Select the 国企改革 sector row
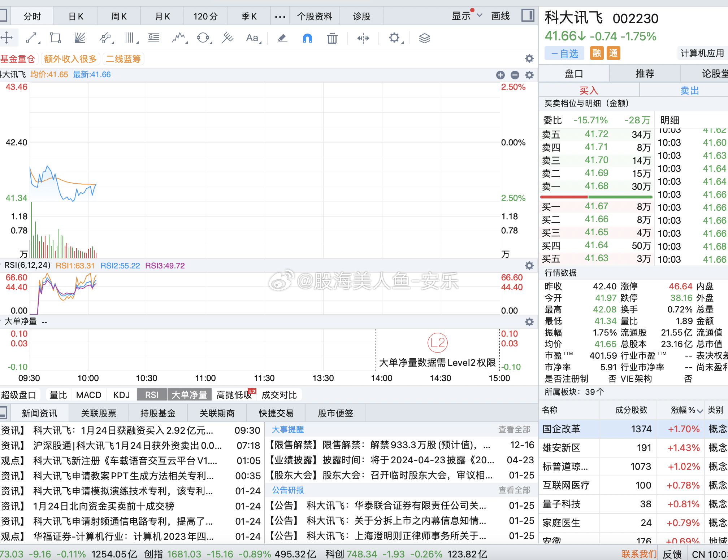Viewport: 728px width, 560px height. pyautogui.click(x=633, y=429)
